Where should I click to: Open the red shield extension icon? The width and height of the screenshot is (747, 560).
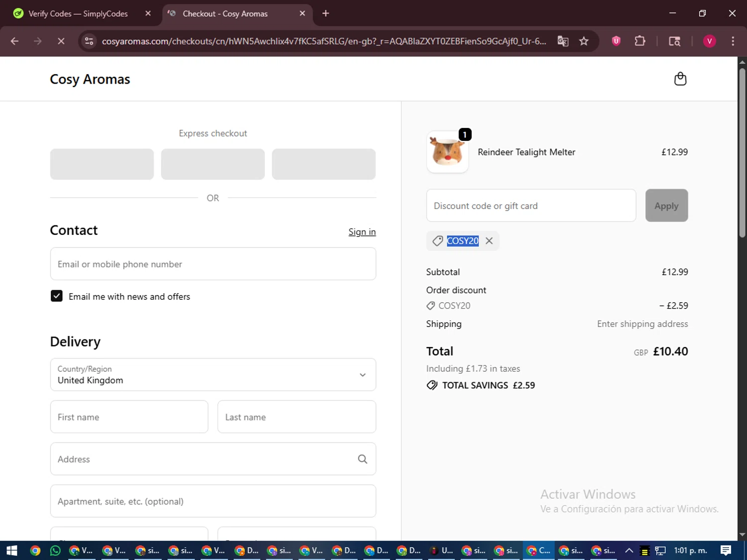pos(616,41)
